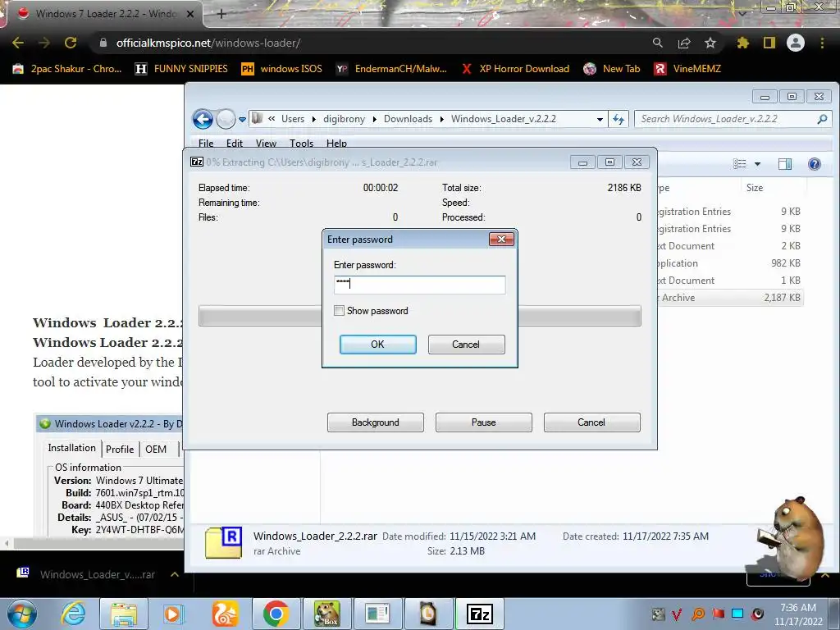Click Explorer forward navigation button
The height and width of the screenshot is (630, 840).
click(x=226, y=119)
